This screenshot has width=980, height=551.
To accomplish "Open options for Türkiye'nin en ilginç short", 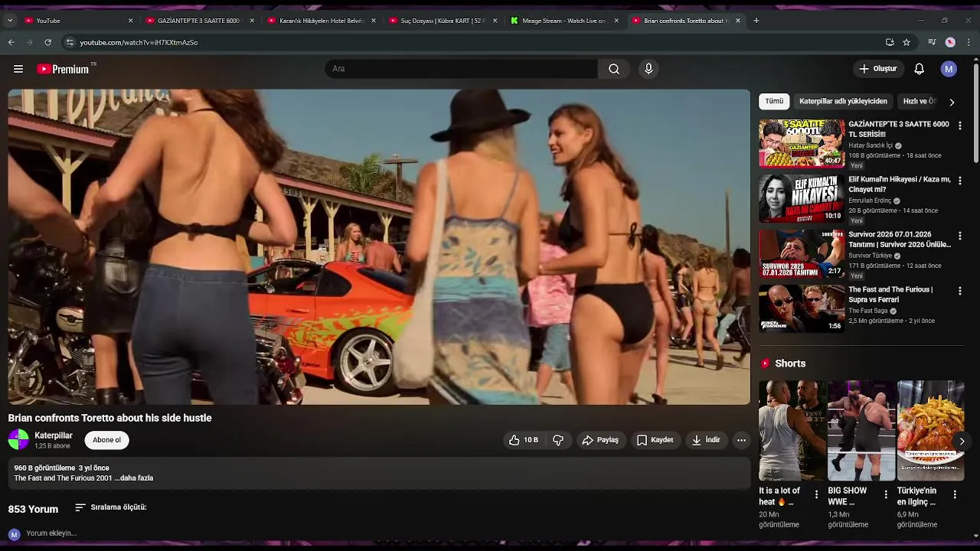I will [955, 494].
